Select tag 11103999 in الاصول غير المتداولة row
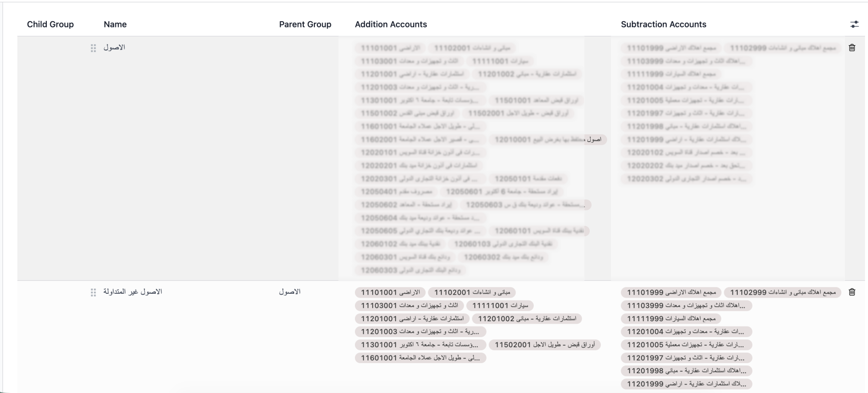 [687, 305]
